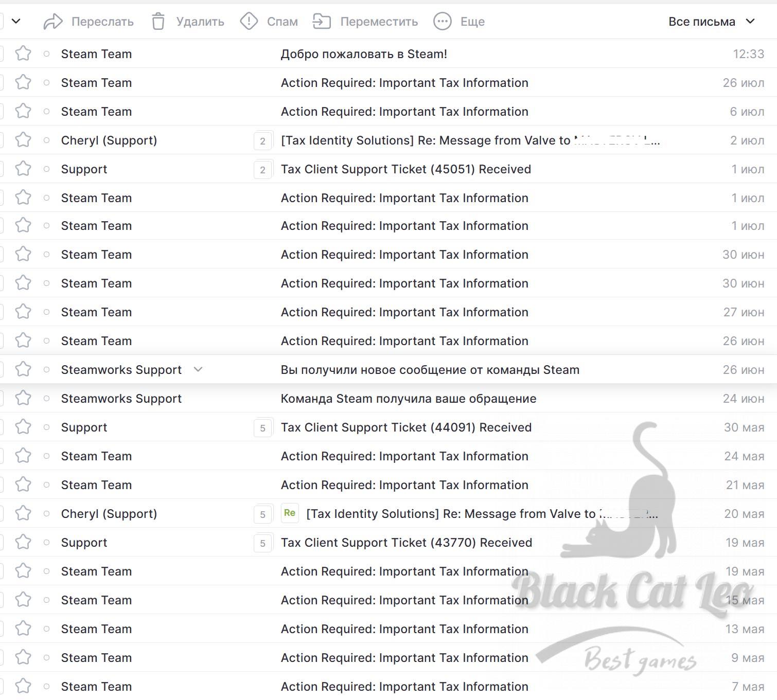Star the Steam Team email dated 21 мая
The height and width of the screenshot is (700, 777).
coord(23,484)
